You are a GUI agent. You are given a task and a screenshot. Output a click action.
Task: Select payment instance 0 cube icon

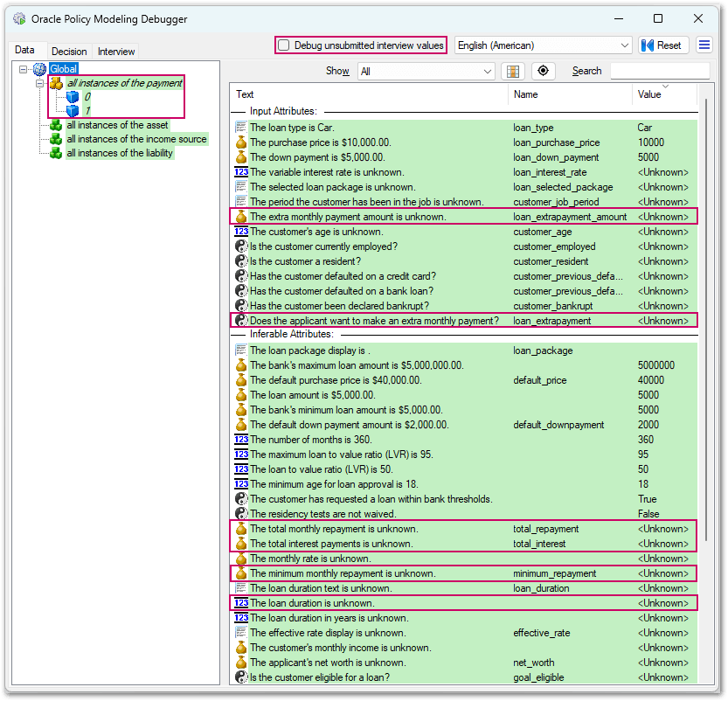(x=73, y=97)
